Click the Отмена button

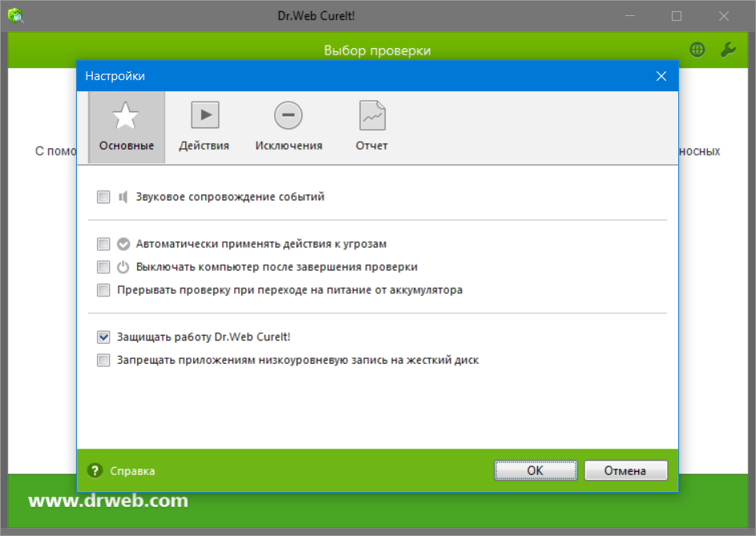(626, 470)
